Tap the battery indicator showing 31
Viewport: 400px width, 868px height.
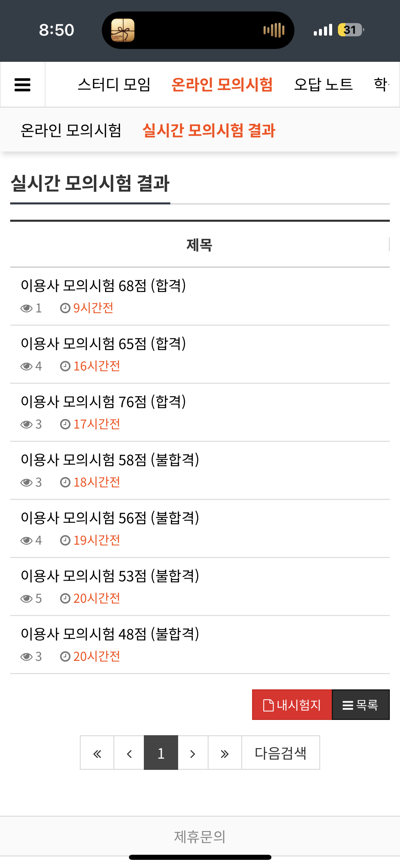tap(350, 30)
